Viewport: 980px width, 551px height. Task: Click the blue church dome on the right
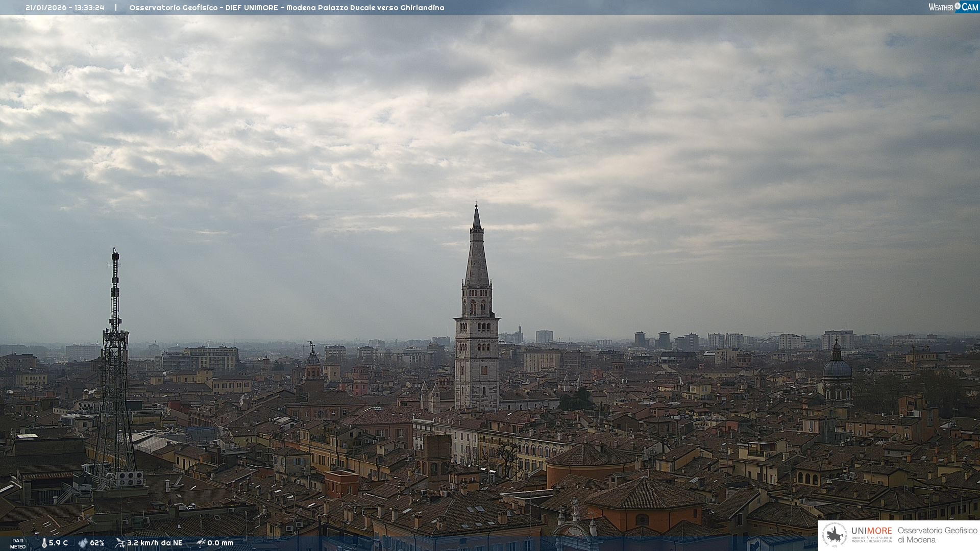[x=837, y=368]
